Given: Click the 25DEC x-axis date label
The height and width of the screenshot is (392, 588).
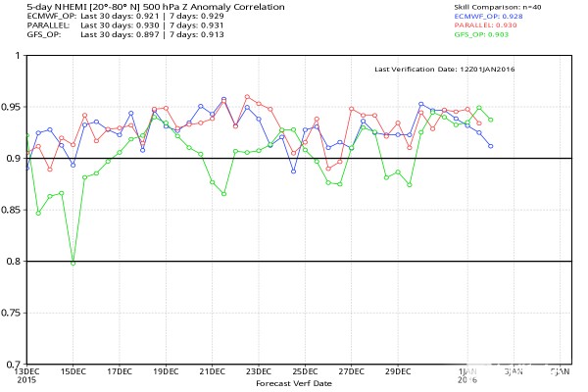Looking at the screenshot, I should pos(306,372).
